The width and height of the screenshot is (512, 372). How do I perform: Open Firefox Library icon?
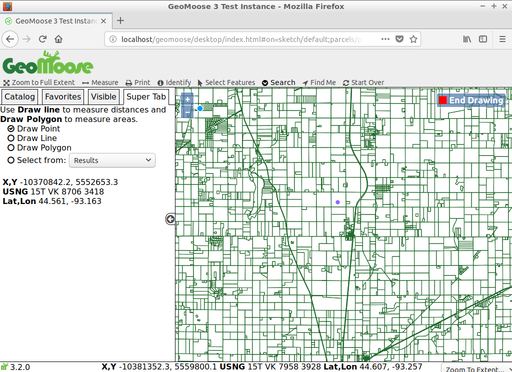[467, 39]
